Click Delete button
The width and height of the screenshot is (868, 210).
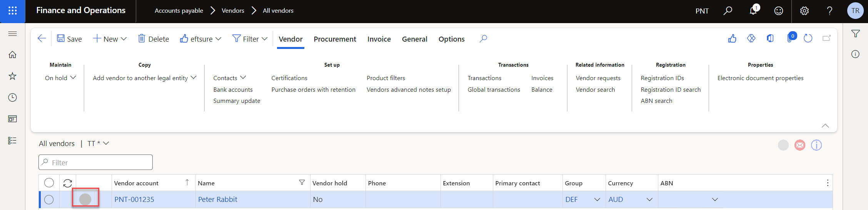pos(154,39)
